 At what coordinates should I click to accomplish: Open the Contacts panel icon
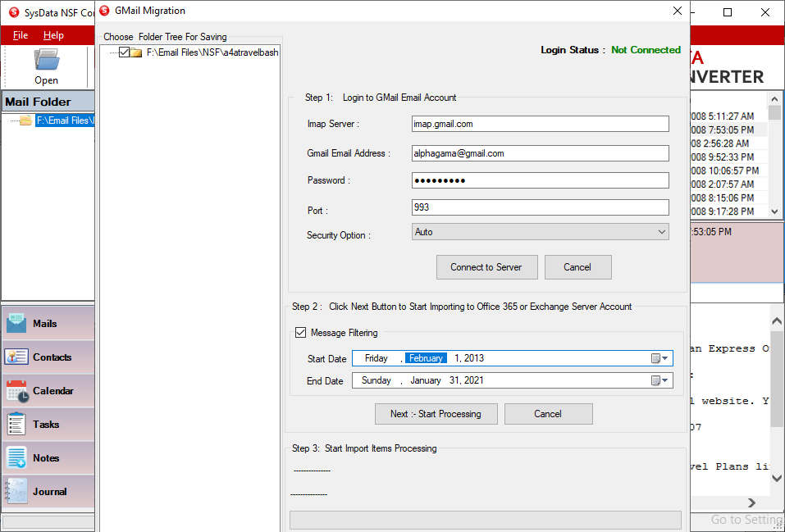(x=16, y=357)
